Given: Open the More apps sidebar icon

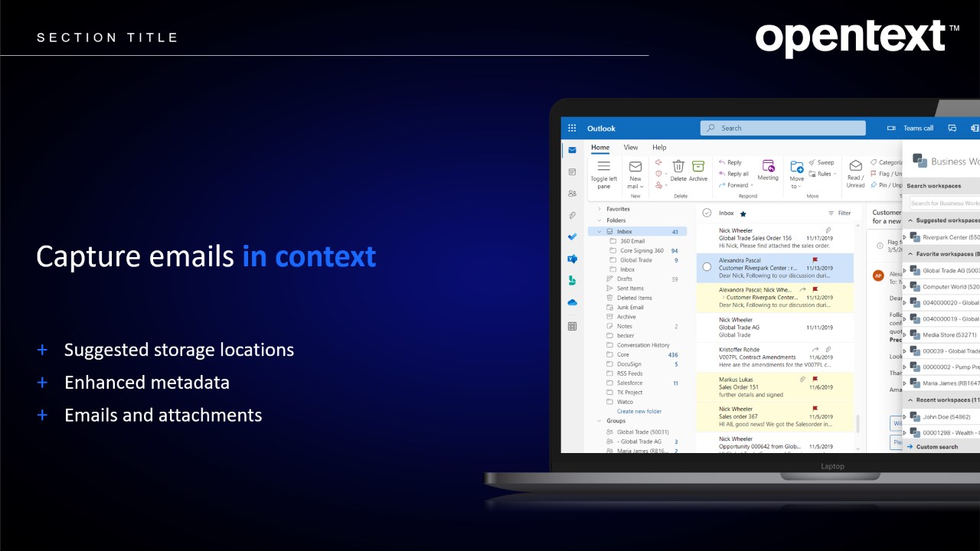Looking at the screenshot, I should click(x=572, y=326).
